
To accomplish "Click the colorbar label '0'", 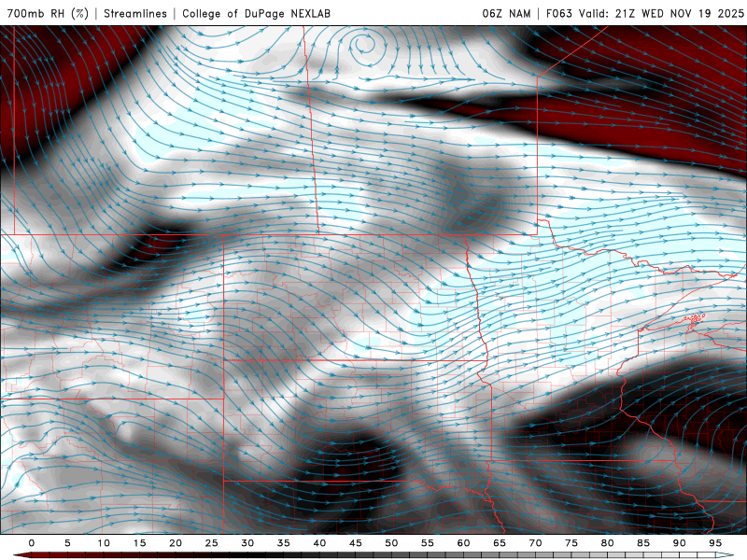I will [x=32, y=543].
